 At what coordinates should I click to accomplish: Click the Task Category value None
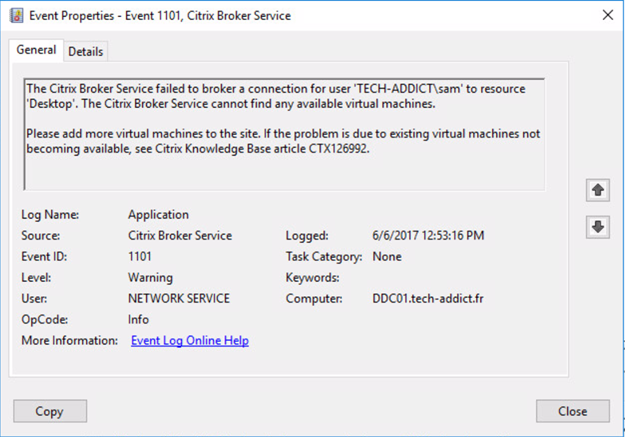(x=387, y=256)
